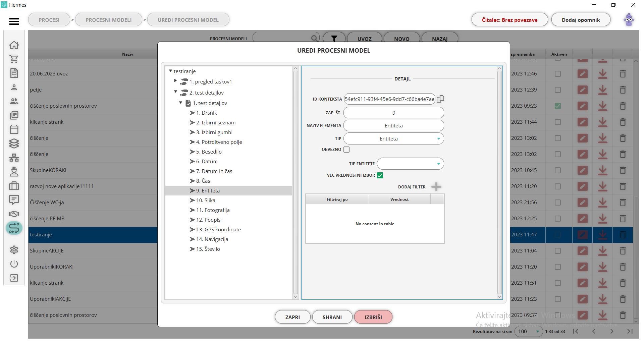Toggle Aktiven for petje row
The width and height of the screenshot is (644, 345).
[x=558, y=90]
